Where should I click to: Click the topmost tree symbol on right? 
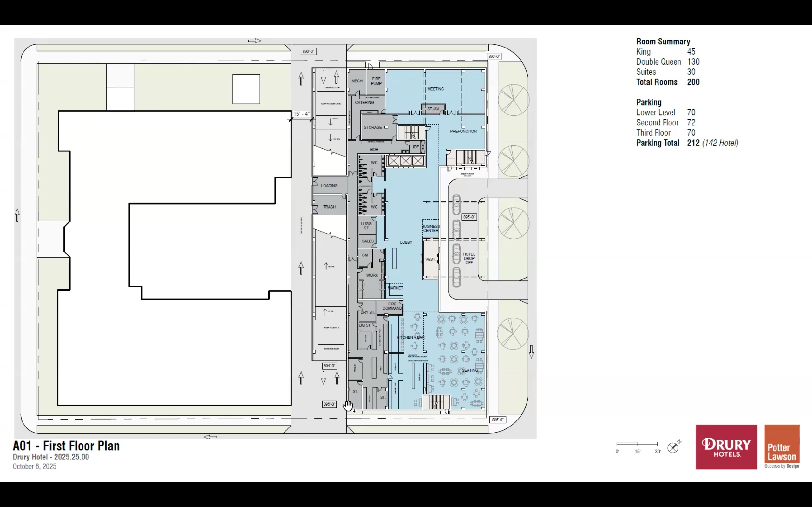click(514, 99)
